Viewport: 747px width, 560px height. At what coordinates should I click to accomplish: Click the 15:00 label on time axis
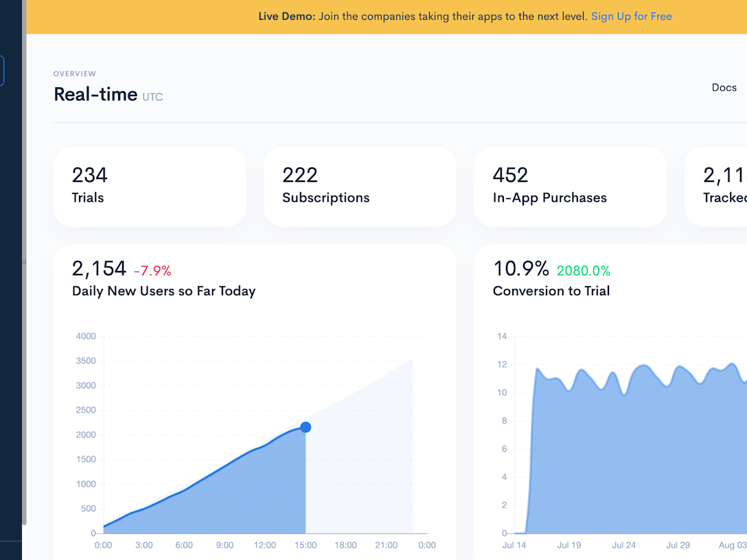pyautogui.click(x=306, y=545)
